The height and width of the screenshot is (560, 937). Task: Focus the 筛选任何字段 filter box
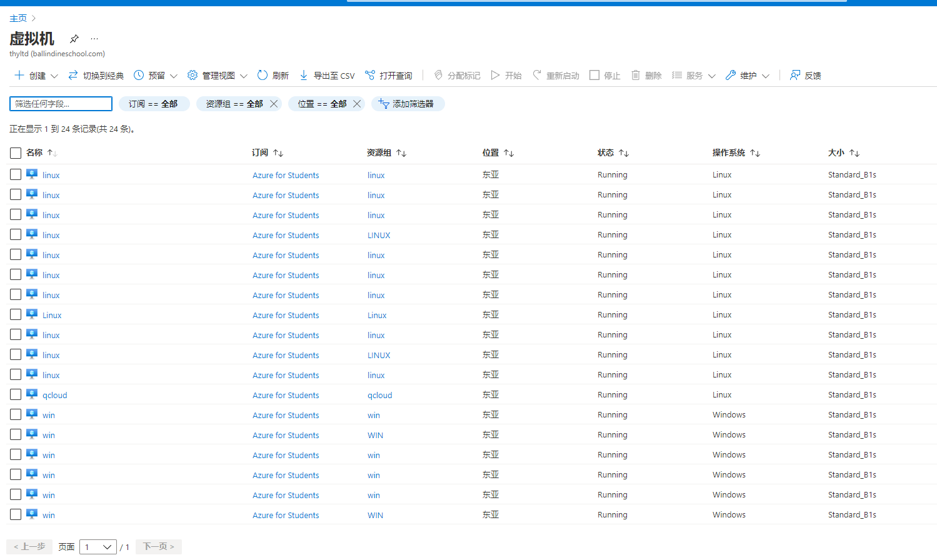(x=61, y=104)
